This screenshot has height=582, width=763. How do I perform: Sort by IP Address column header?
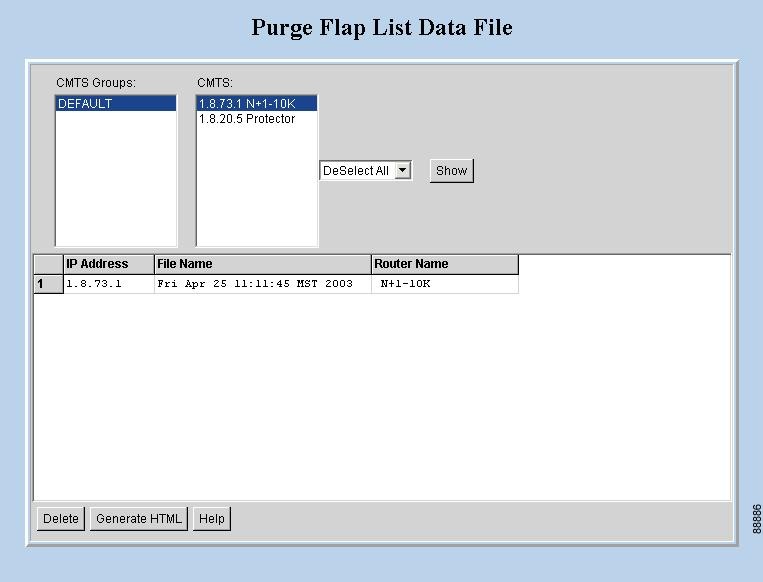coord(109,264)
